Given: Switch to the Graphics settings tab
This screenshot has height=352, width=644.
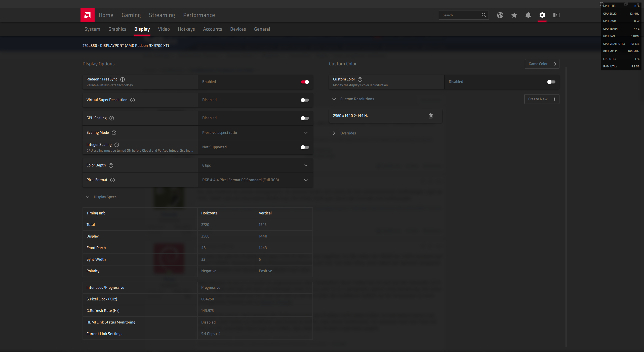Looking at the screenshot, I should click(x=117, y=29).
